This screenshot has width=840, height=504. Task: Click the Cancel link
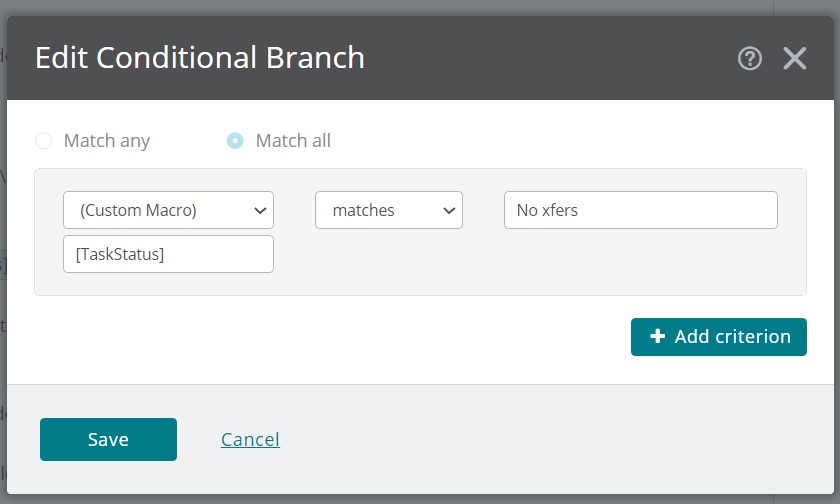click(250, 440)
